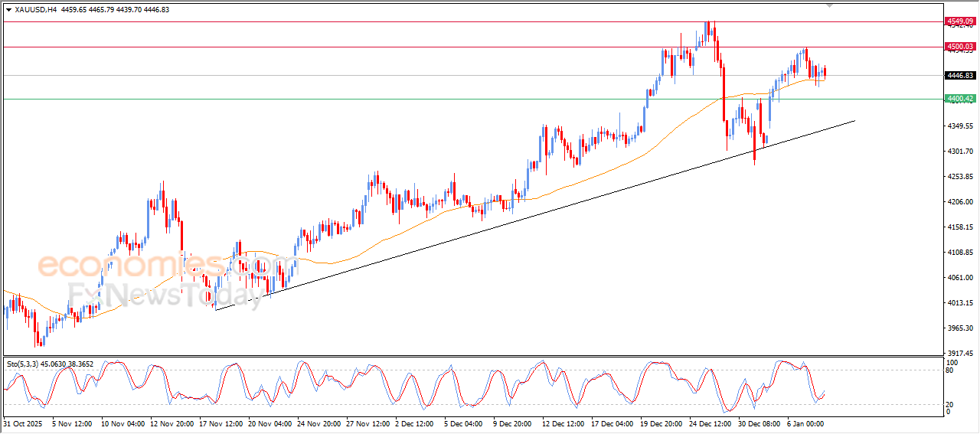The image size is (980, 434).
Task: Click the 17 Nov 12:00 time label
Action: [223, 423]
